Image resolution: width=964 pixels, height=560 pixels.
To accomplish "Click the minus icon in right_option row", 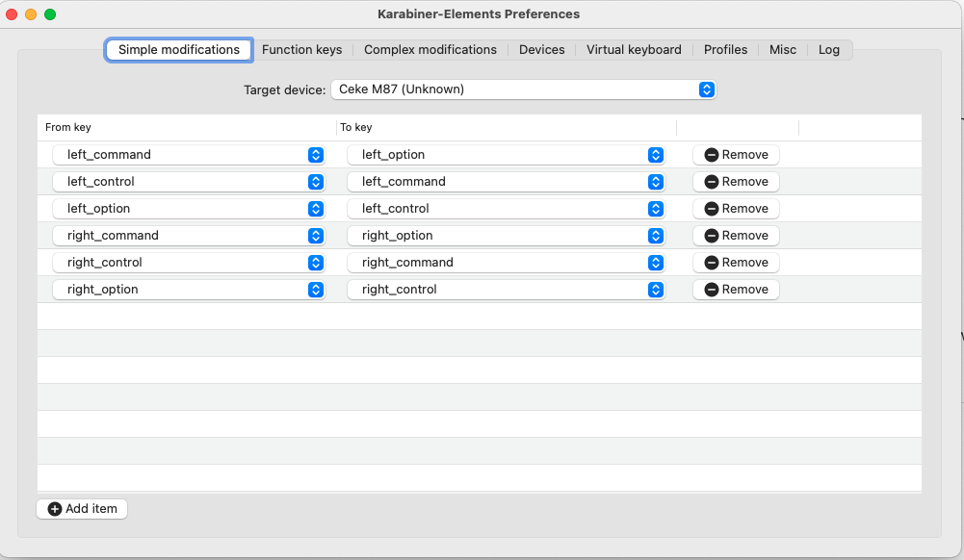I will tap(712, 290).
